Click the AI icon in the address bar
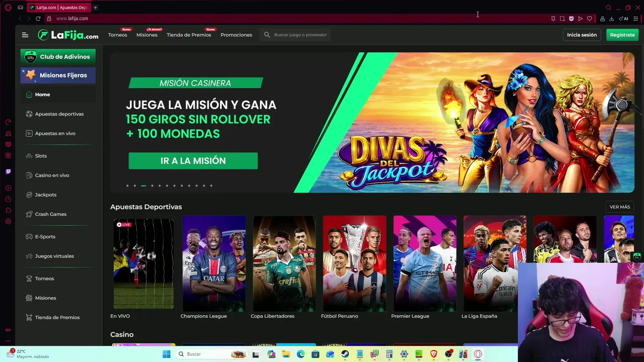 pos(624,19)
